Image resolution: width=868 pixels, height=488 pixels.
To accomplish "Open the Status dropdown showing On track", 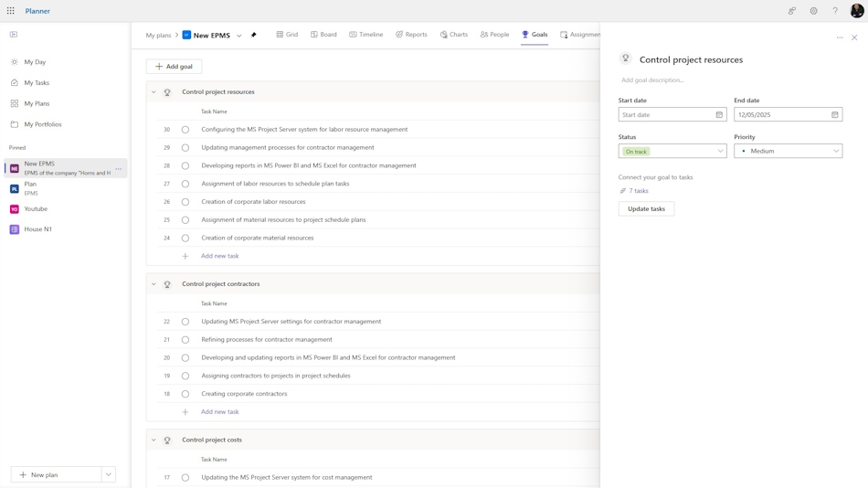I will click(672, 151).
